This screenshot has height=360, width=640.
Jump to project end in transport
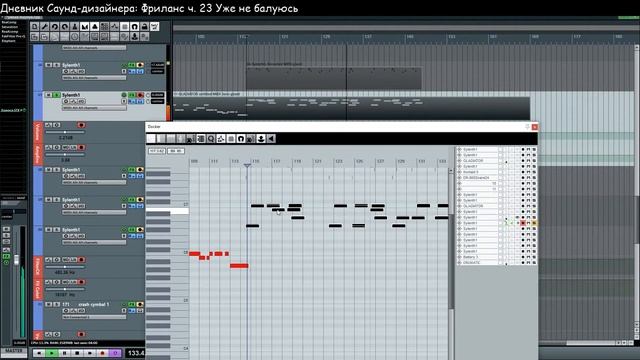pyautogui.click(x=90, y=353)
